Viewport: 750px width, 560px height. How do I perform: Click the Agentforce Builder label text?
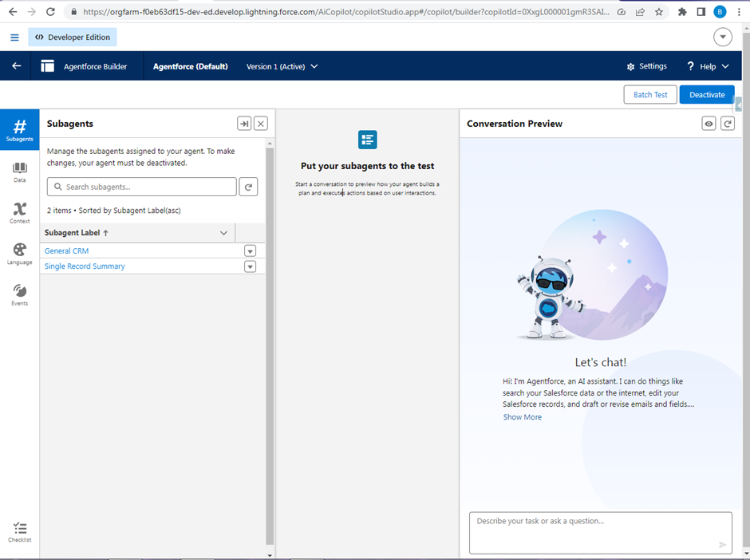[95, 66]
